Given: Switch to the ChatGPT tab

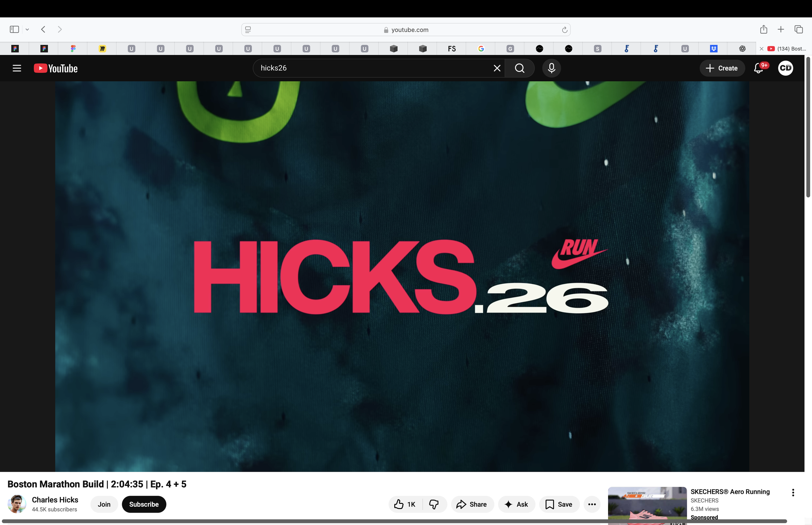Looking at the screenshot, I should click(x=742, y=49).
